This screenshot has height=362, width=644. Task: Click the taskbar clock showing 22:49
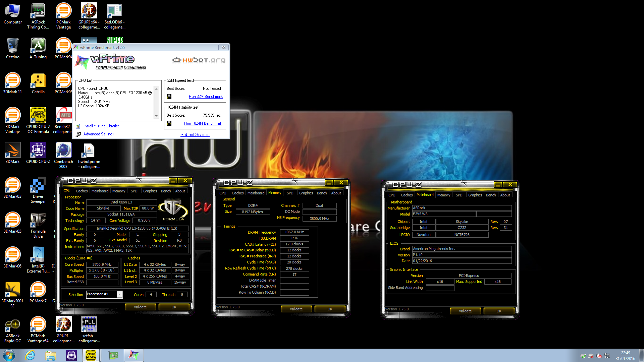(x=625, y=356)
